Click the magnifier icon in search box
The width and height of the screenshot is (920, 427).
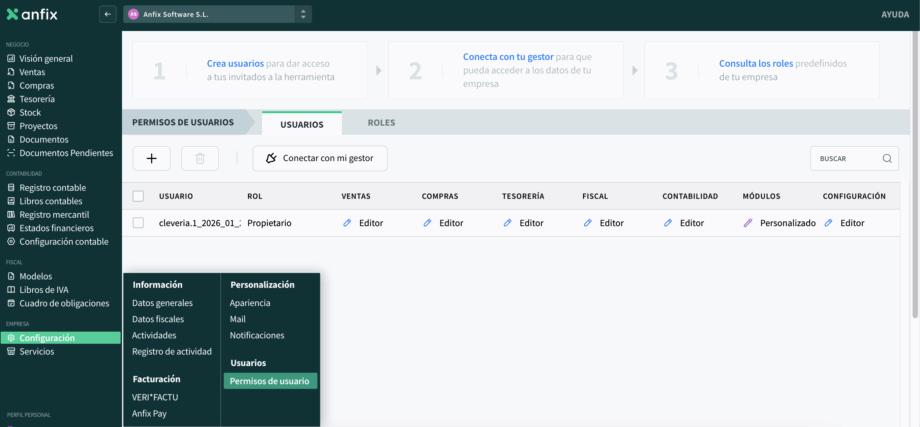[887, 158]
